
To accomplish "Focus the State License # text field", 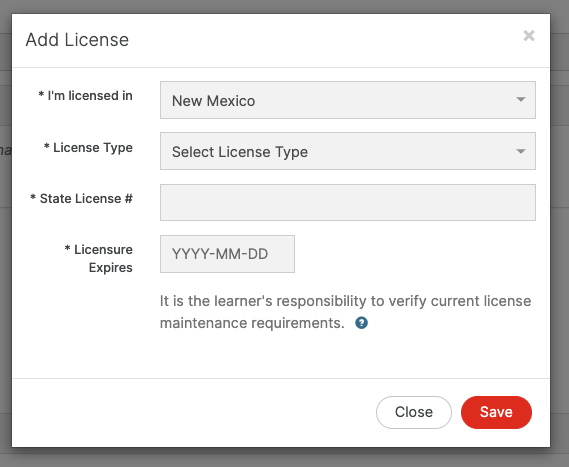I will (348, 202).
